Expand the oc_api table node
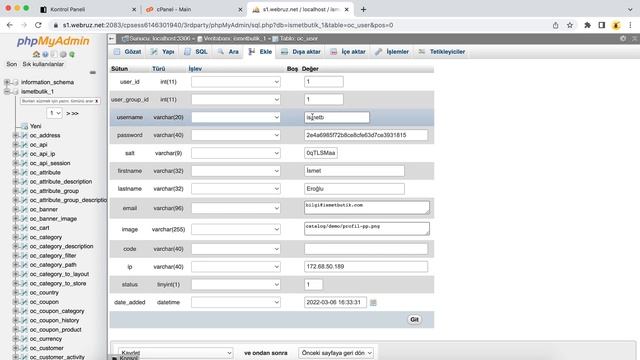The height and width of the screenshot is (360, 640). point(16,144)
